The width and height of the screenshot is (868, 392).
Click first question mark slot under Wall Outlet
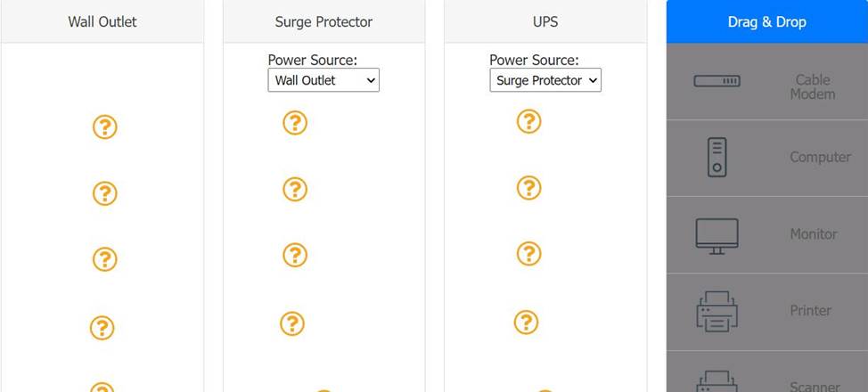(x=104, y=127)
